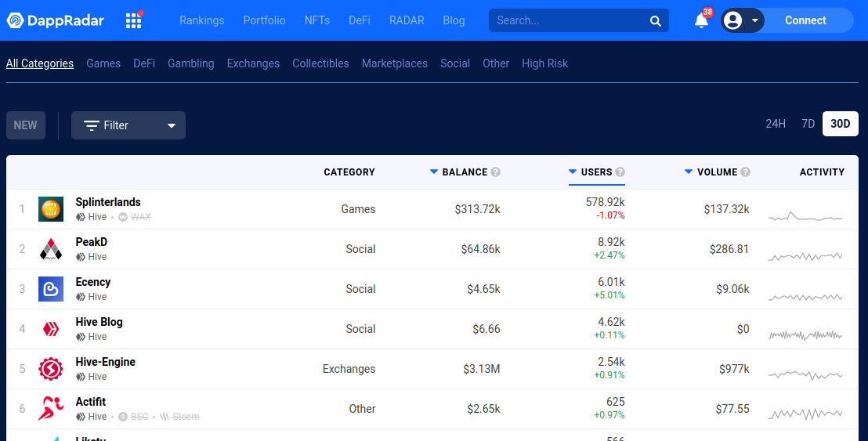Viewport: 868px width, 441px height.
Task: Open the Portfolio menu
Action: (265, 20)
